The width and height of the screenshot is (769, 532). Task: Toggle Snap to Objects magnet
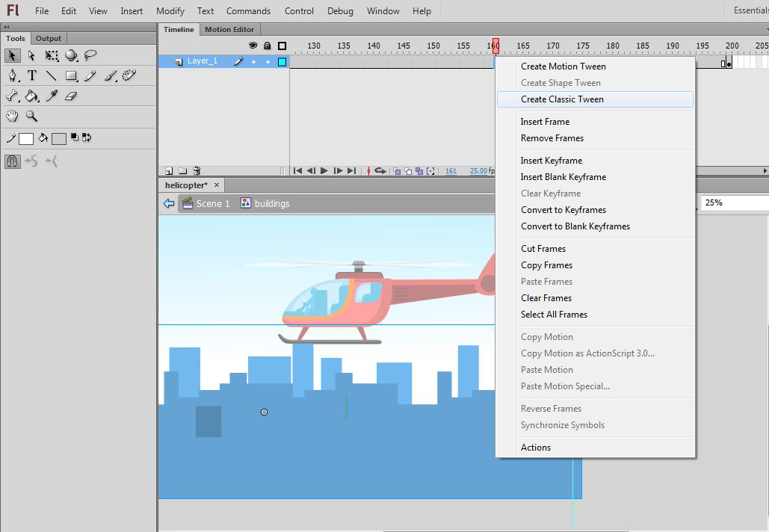13,161
